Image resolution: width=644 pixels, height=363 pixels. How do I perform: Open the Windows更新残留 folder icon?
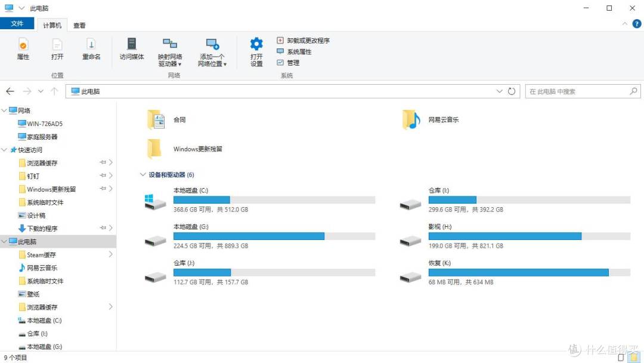point(154,149)
